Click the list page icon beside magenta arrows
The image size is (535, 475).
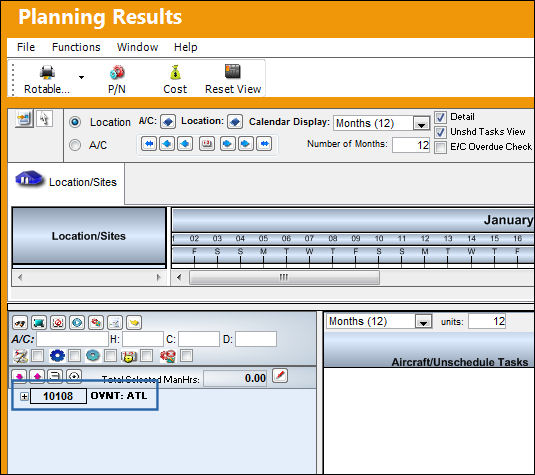55,376
